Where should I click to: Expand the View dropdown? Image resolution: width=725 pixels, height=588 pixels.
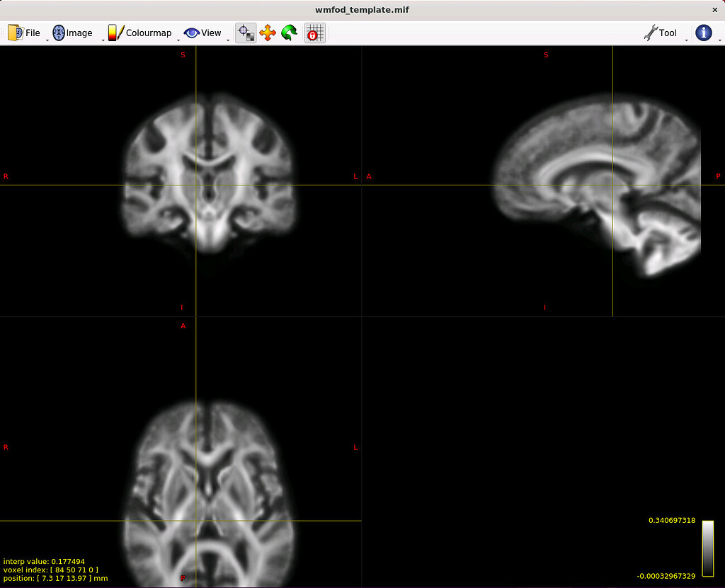point(203,33)
